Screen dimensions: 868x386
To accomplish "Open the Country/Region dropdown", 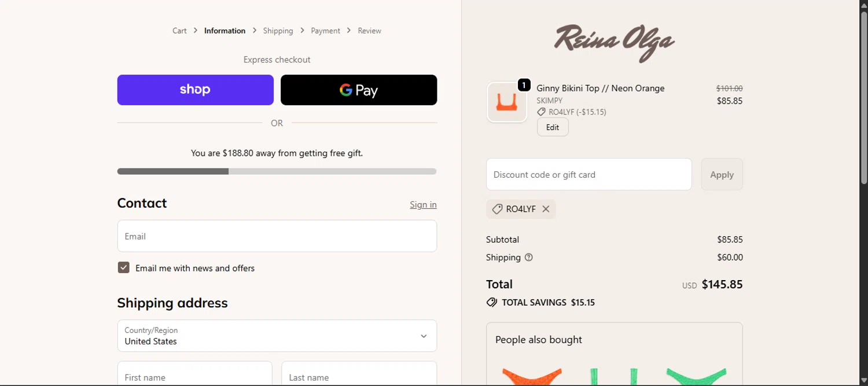I will coord(277,336).
